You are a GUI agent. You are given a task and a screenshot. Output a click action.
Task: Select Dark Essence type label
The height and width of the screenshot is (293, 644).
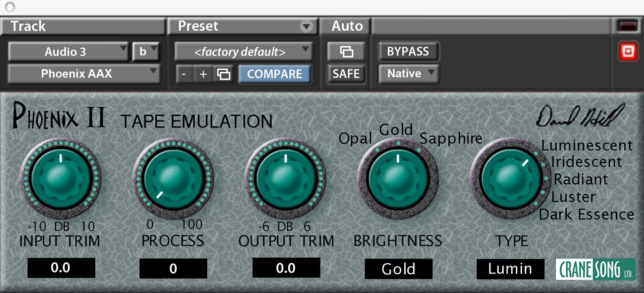586,214
